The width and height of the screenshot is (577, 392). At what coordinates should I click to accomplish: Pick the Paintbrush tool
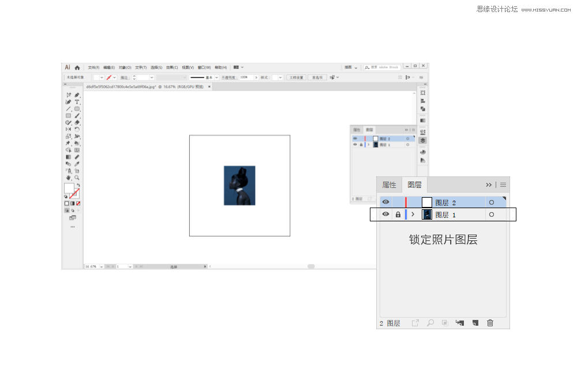click(77, 116)
